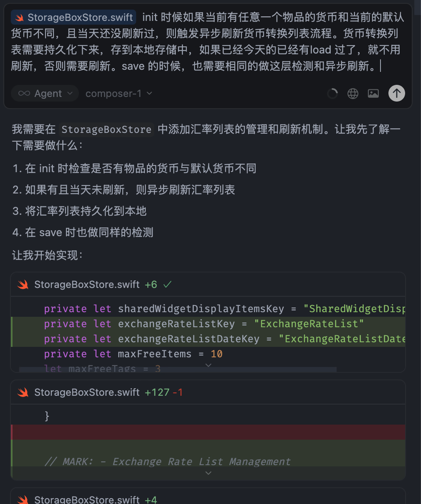Image resolution: width=421 pixels, height=504 pixels.
Task: Open StorageBoxStore.swift from the +4 diff header
Action: (87, 499)
